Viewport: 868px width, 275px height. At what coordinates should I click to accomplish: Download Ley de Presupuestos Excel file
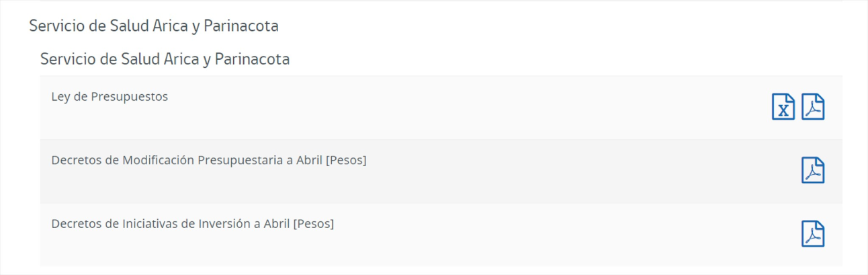coord(783,107)
